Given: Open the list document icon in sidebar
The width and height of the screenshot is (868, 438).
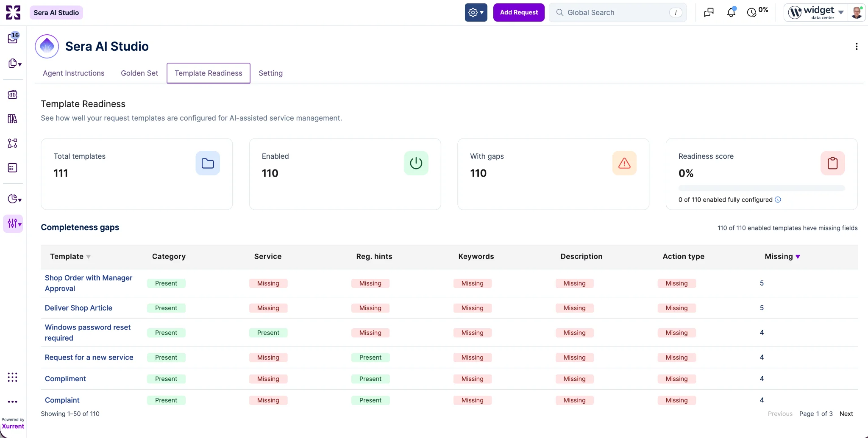Looking at the screenshot, I should (x=13, y=168).
